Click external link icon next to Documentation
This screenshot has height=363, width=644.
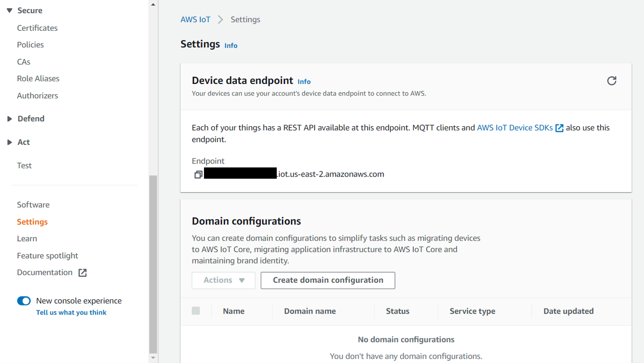[82, 273]
